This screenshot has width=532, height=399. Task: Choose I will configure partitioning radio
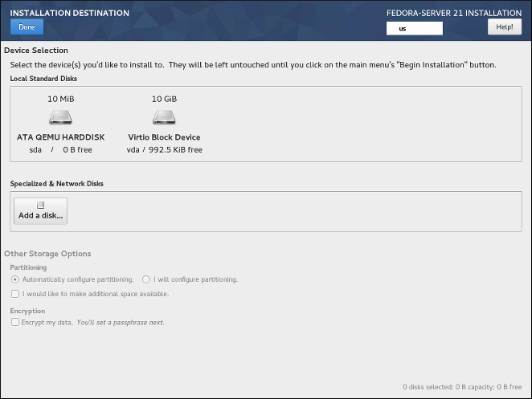pos(146,279)
